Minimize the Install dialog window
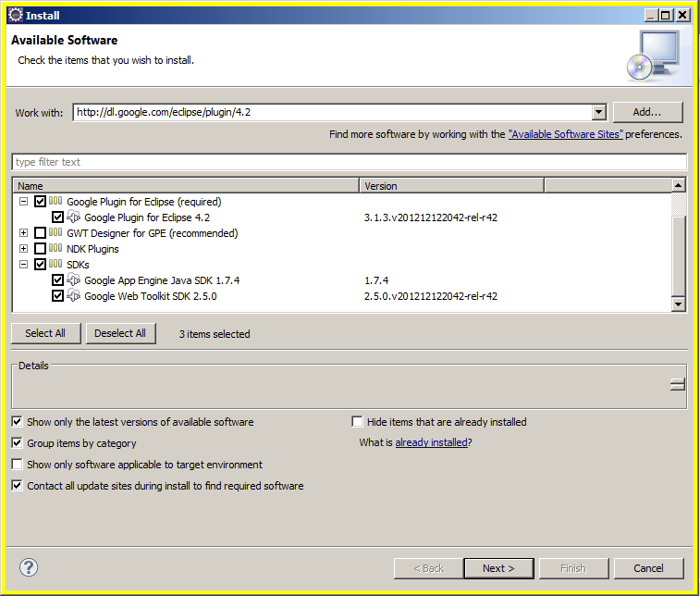Image resolution: width=700 pixels, height=596 pixels. pos(651,16)
